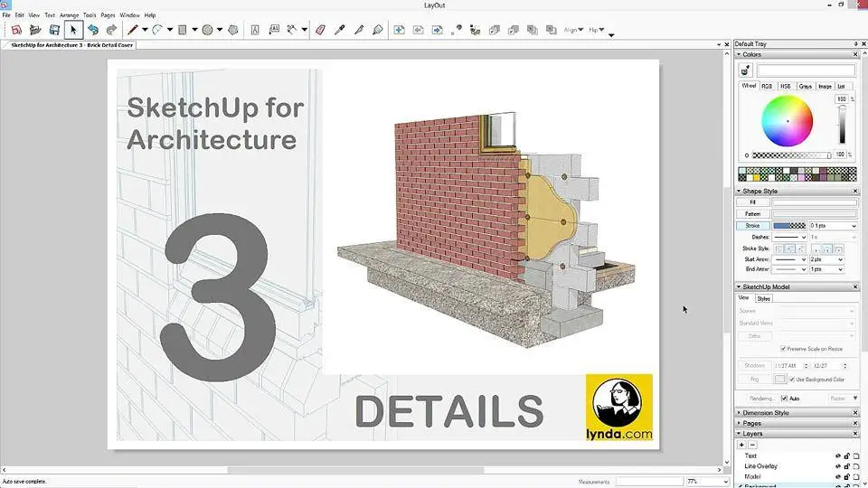Lock the Text layer
The height and width of the screenshot is (488, 868).
pos(847,455)
